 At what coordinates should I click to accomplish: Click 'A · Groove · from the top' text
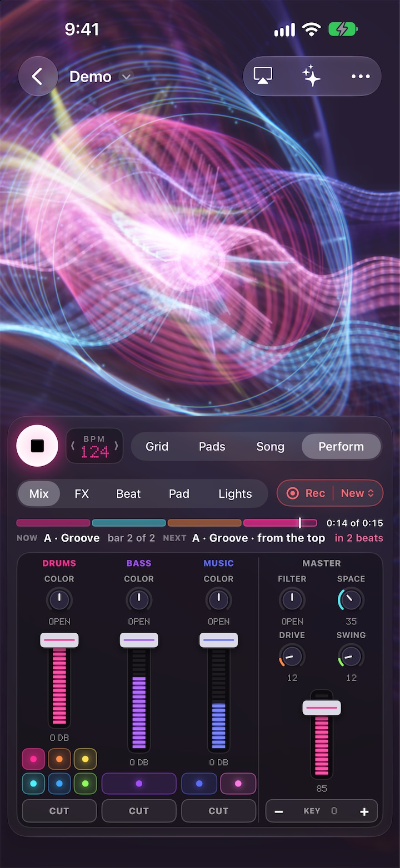259,538
